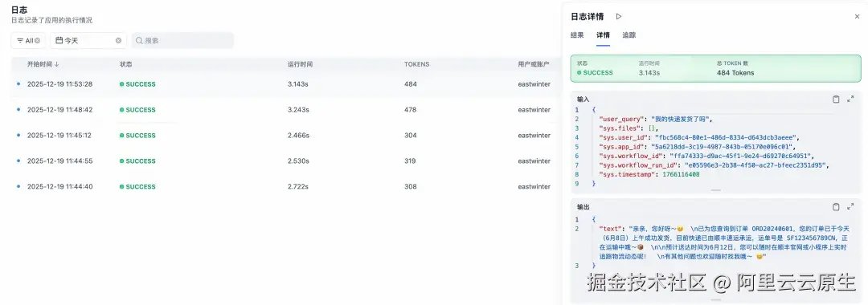Click the 运行时间 column header
The image size is (868, 305).
[300, 64]
